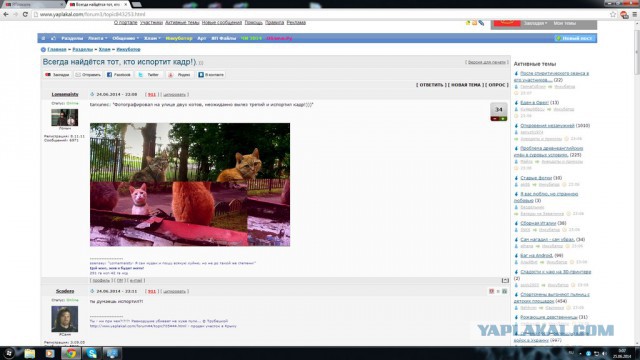Open active topic Сборная Италии

[x=538, y=223]
